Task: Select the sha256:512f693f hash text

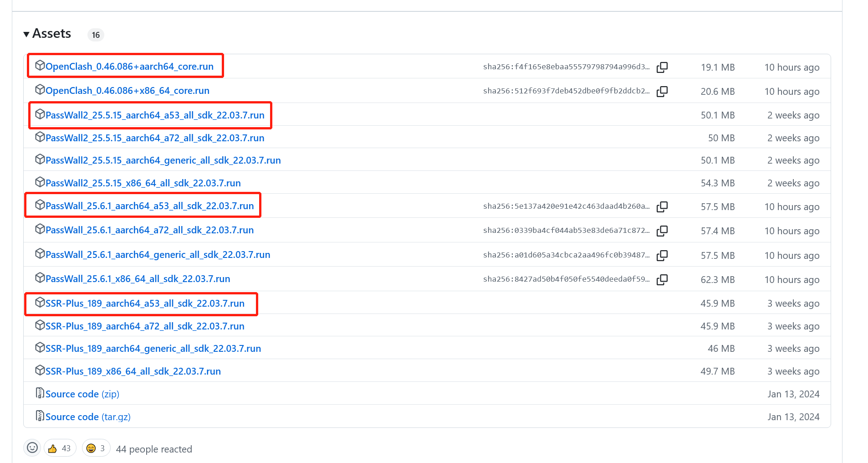Action: 567,91
